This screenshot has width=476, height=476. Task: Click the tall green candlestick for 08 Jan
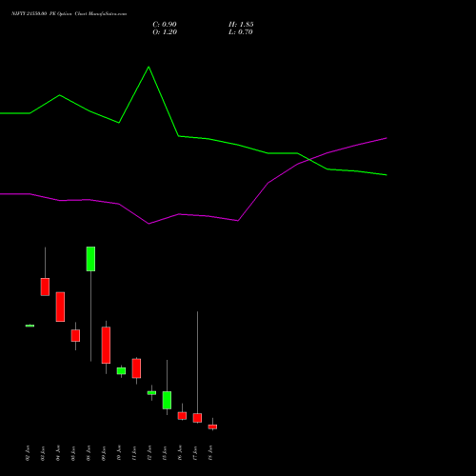(x=90, y=259)
